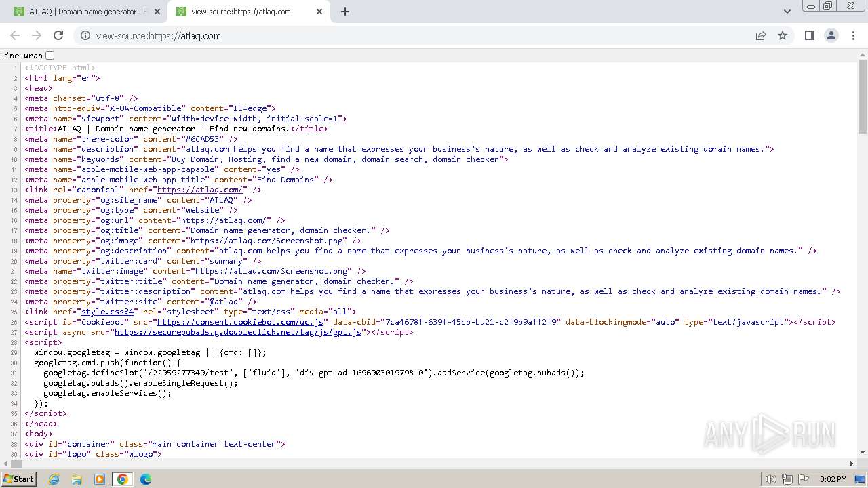Open canonical link https://atlaq.com/
The image size is (868, 488).
[199, 190]
